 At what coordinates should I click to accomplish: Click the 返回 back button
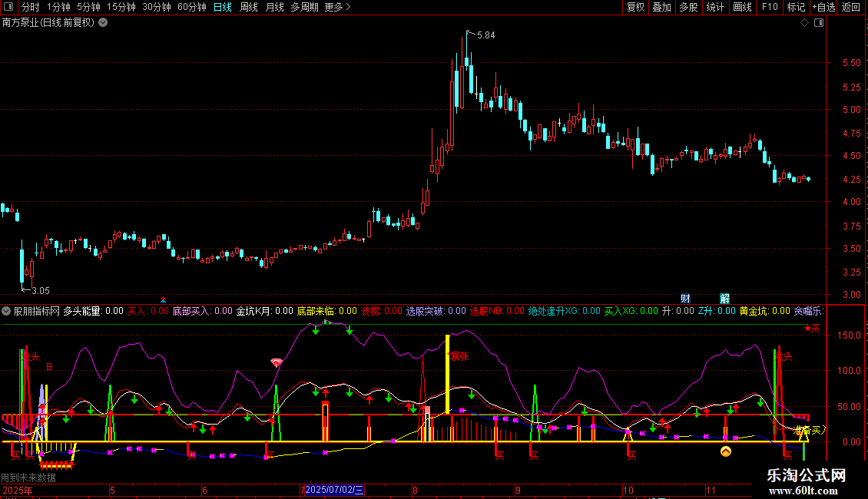(851, 7)
